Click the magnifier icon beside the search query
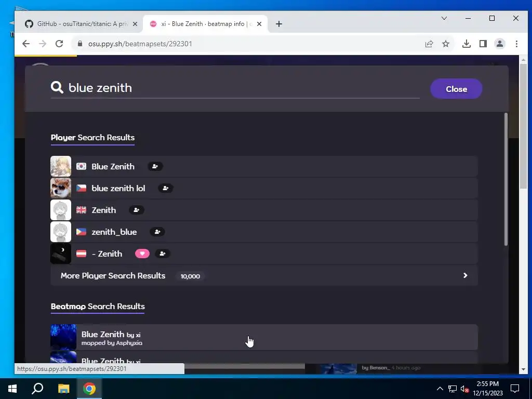Image resolution: width=532 pixels, height=399 pixels. 57,87
